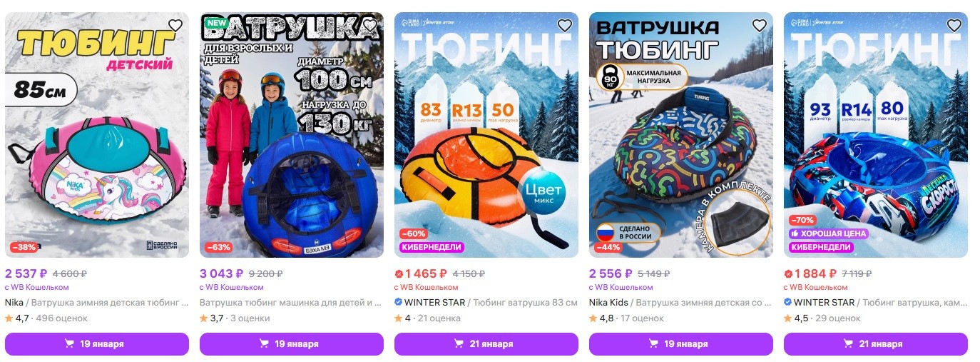Like the Nika Kids colorful tubing
This screenshot has width=980, height=362.
pyautogui.click(x=760, y=26)
